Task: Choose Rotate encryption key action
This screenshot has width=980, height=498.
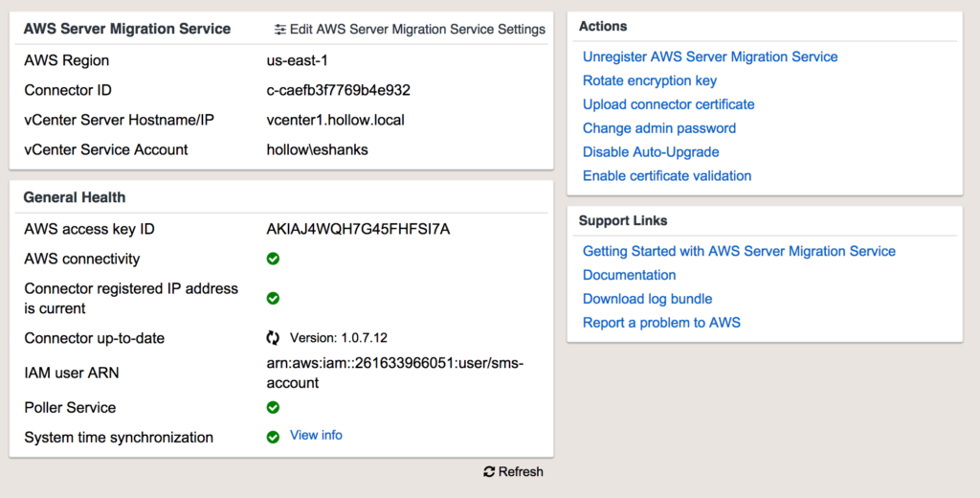Action: point(649,80)
